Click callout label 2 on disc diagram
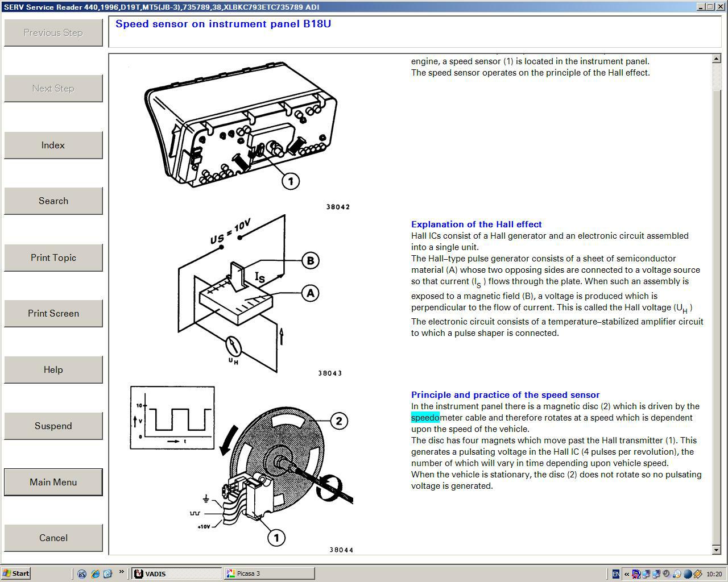 coord(339,421)
